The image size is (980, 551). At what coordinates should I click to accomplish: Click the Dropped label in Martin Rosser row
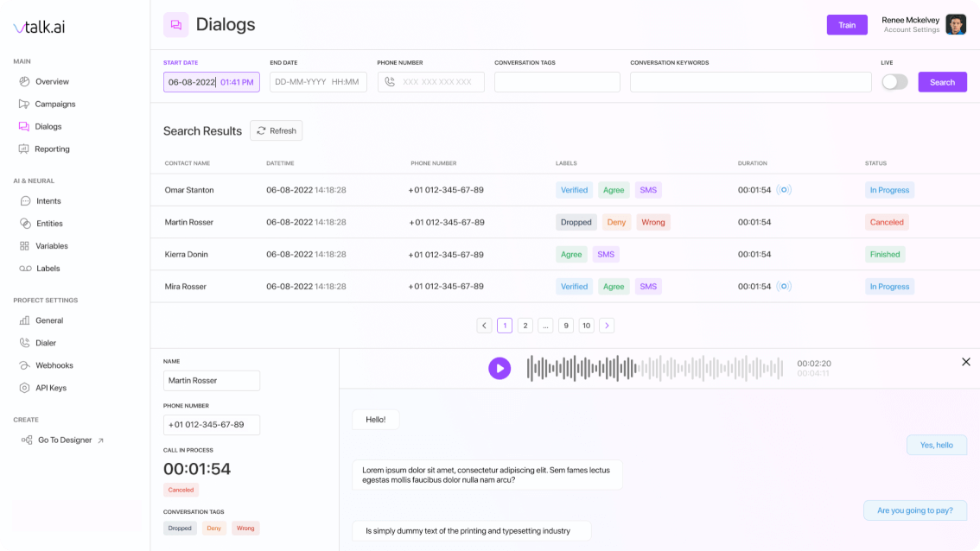tap(576, 222)
